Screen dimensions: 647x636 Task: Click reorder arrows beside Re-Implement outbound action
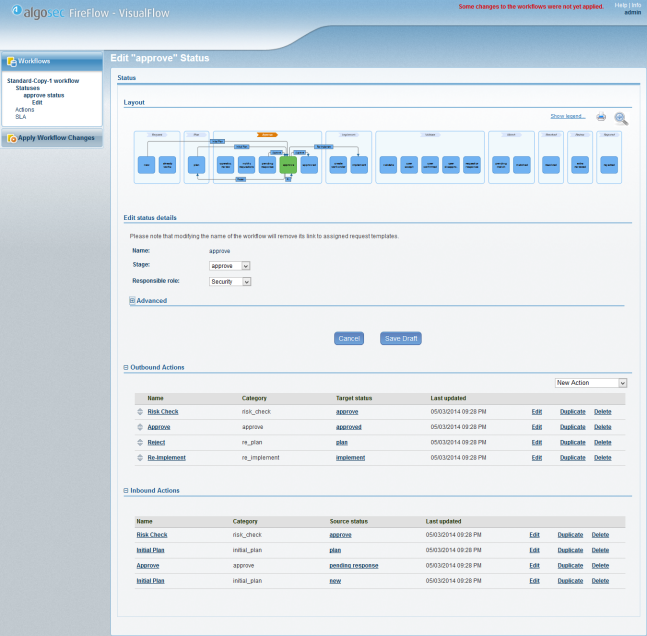click(x=140, y=457)
